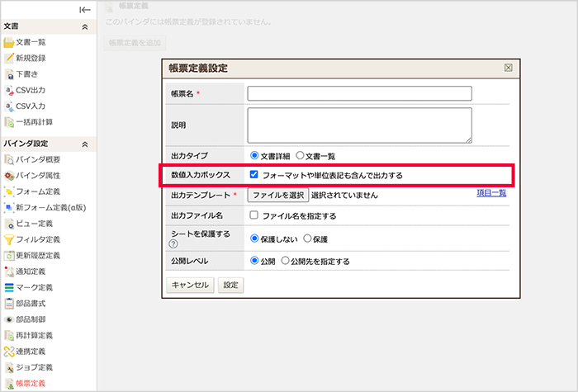The image size is (578, 392).
Task: Click 帳票定義を追加 button behind dialog
Action: pyautogui.click(x=135, y=43)
